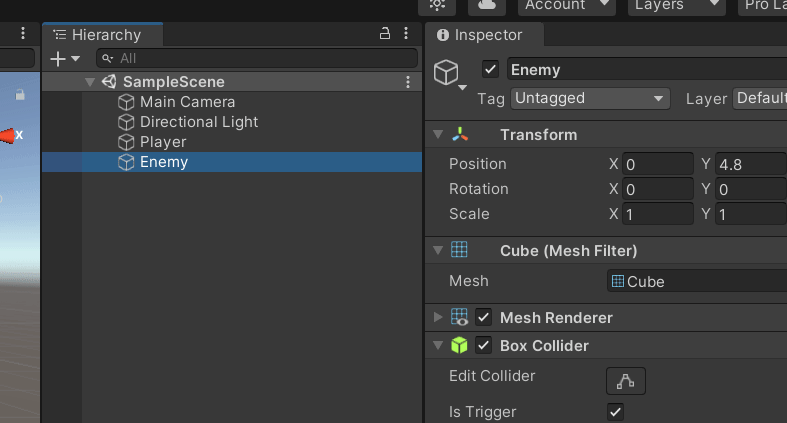Open the Tag dropdown showing Untagged
Image resolution: width=787 pixels, height=423 pixels.
tap(590, 98)
